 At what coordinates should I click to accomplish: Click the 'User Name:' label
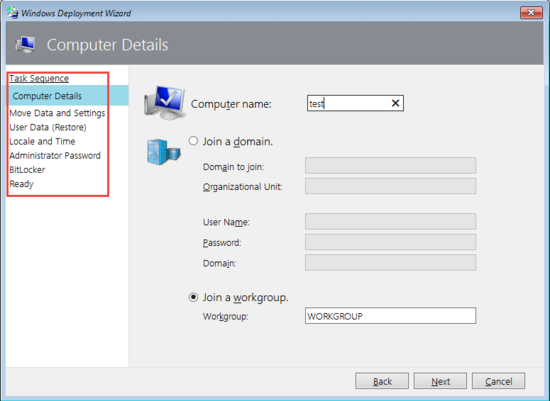(x=226, y=222)
